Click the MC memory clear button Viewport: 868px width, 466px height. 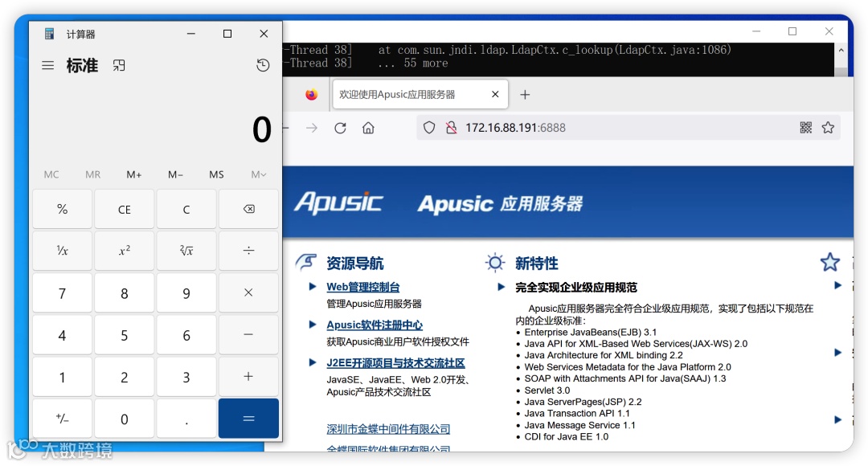(x=51, y=174)
